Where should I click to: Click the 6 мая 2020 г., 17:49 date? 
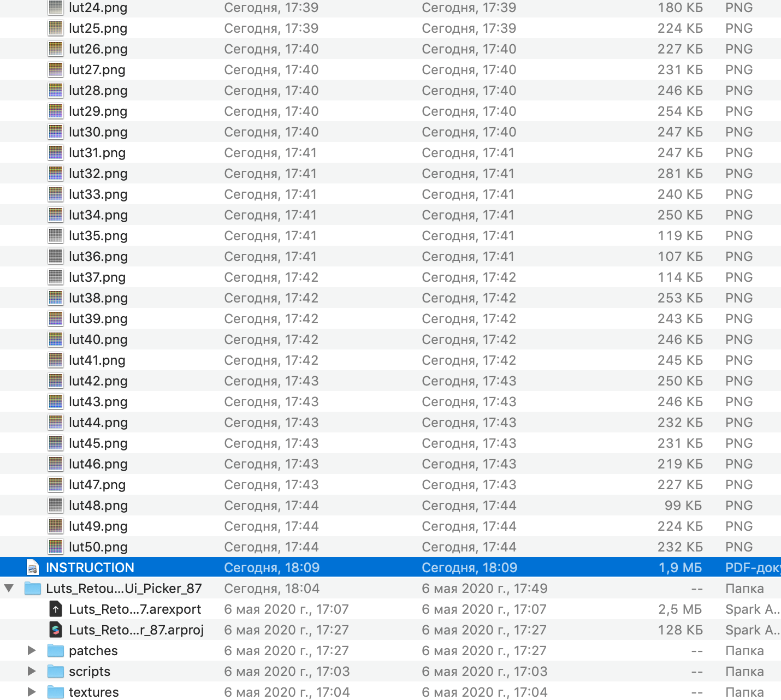coord(484,589)
